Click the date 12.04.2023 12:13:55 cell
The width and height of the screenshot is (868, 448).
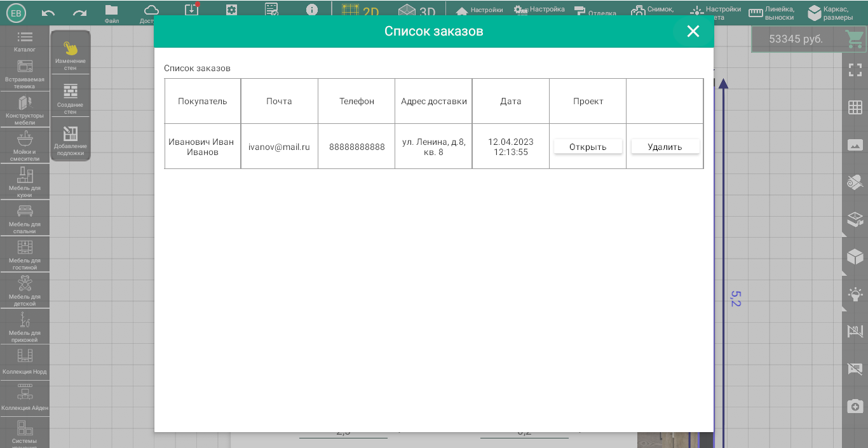point(511,147)
